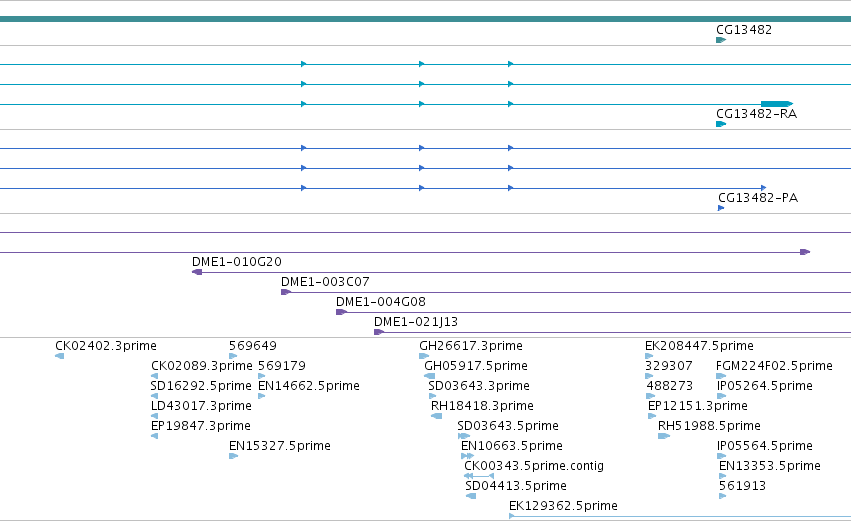Viewport: 851px width, 521px height.
Task: Select the IP05564.5prime EST label
Action: pyautogui.click(x=764, y=446)
